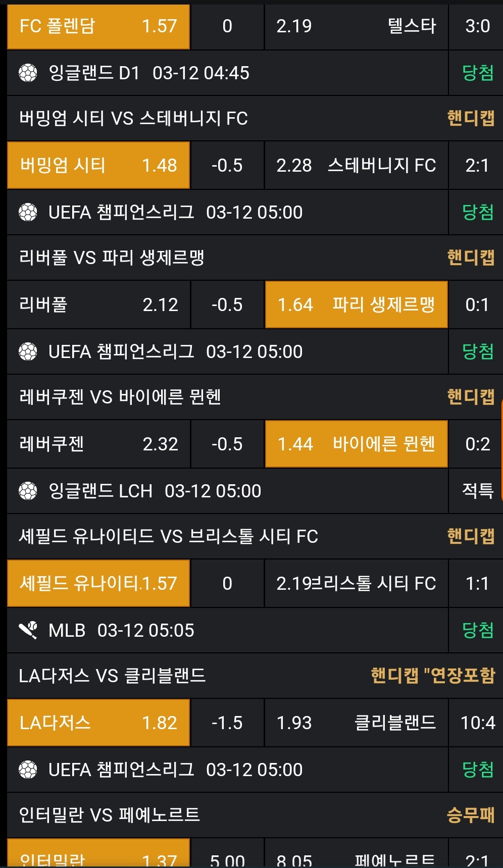
Task: Select 파리 생제르맹 1.64 bet
Action: (x=356, y=304)
